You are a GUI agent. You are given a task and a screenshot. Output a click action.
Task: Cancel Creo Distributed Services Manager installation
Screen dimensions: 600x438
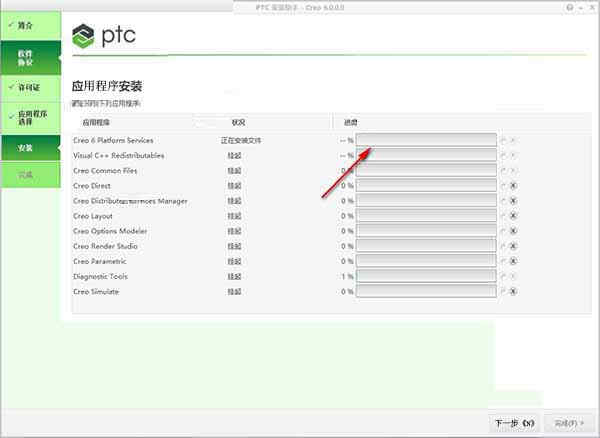pyautogui.click(x=514, y=201)
